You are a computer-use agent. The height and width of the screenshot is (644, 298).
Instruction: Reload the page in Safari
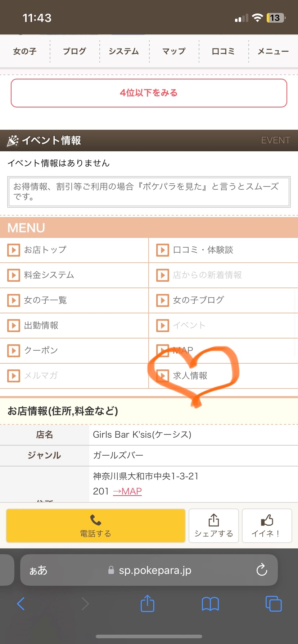click(262, 570)
